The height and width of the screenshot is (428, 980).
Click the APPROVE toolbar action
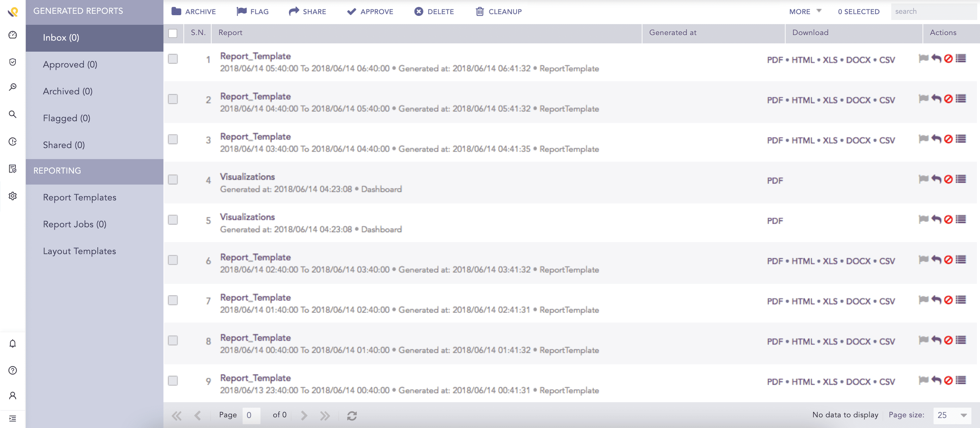coord(370,11)
